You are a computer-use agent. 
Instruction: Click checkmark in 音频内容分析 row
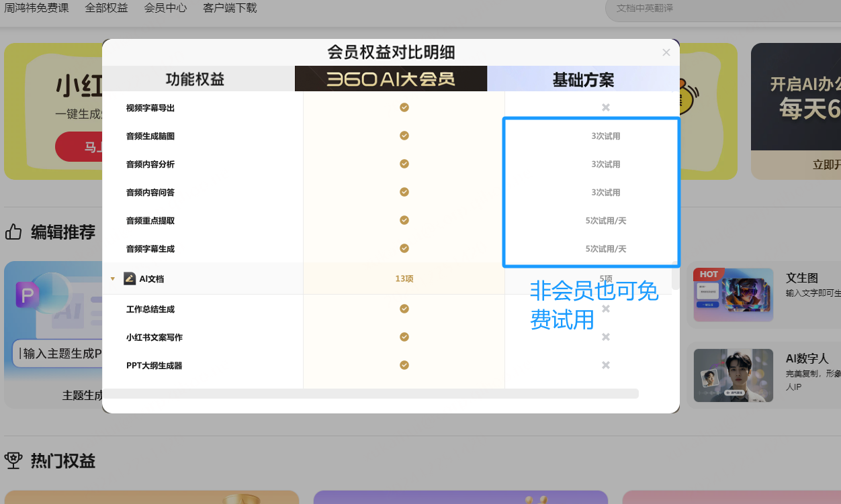(404, 164)
